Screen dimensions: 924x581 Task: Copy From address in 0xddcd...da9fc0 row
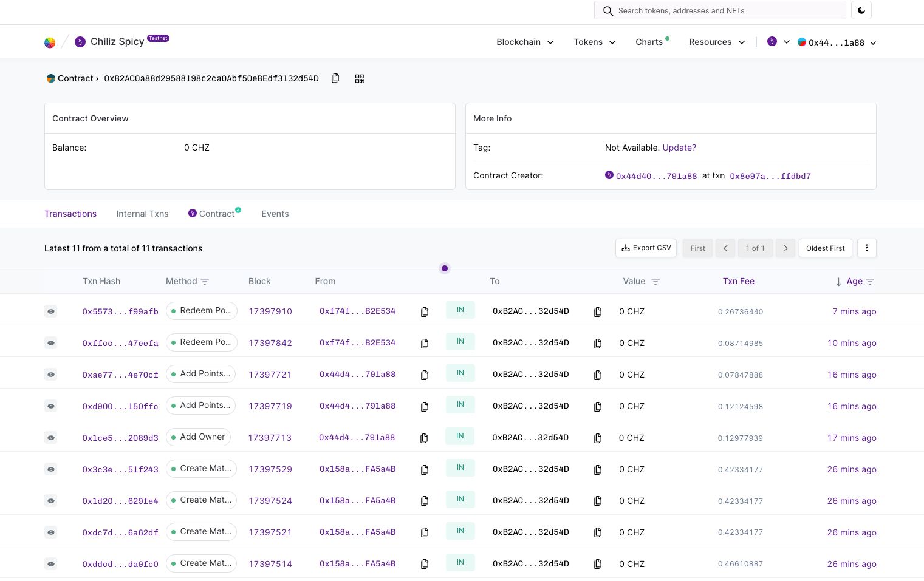[425, 564]
